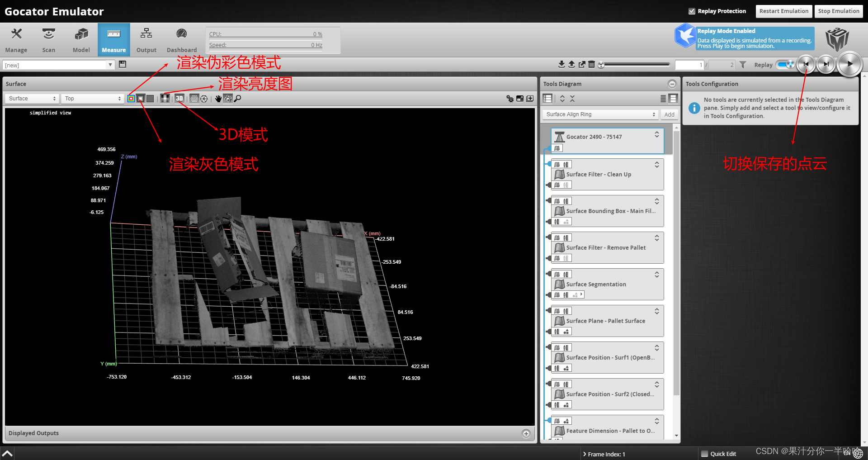Open the Top view orientation dropdown
Screen dimensions: 868x460
92,98
